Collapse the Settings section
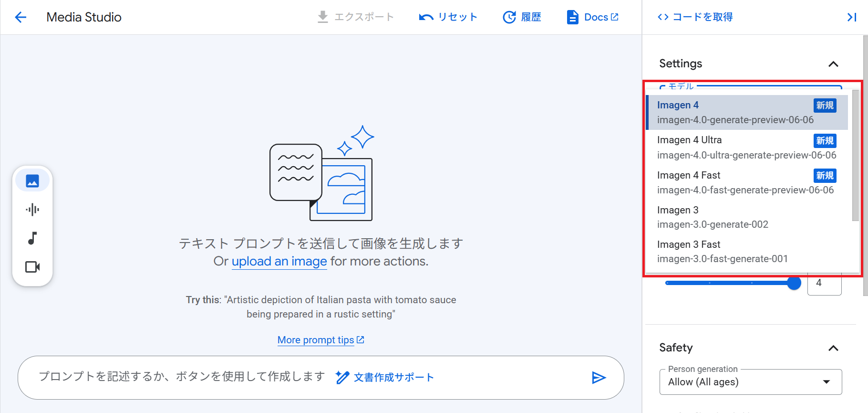This screenshot has width=868, height=413. pos(833,64)
